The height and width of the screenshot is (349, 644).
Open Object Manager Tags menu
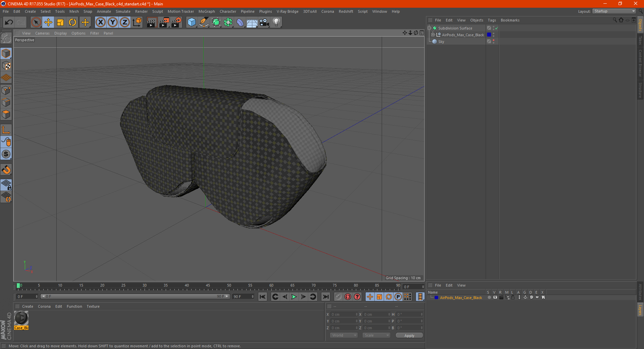pyautogui.click(x=492, y=20)
